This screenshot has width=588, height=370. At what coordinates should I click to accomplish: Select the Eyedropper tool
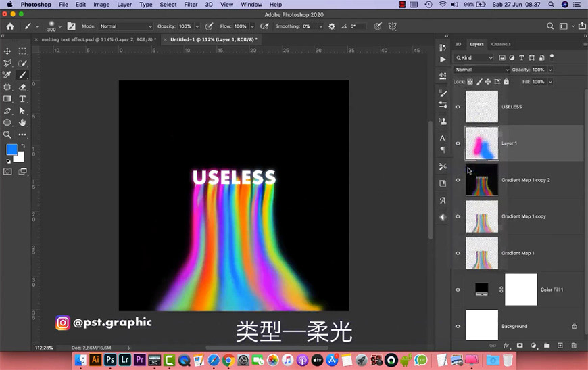(x=7, y=75)
